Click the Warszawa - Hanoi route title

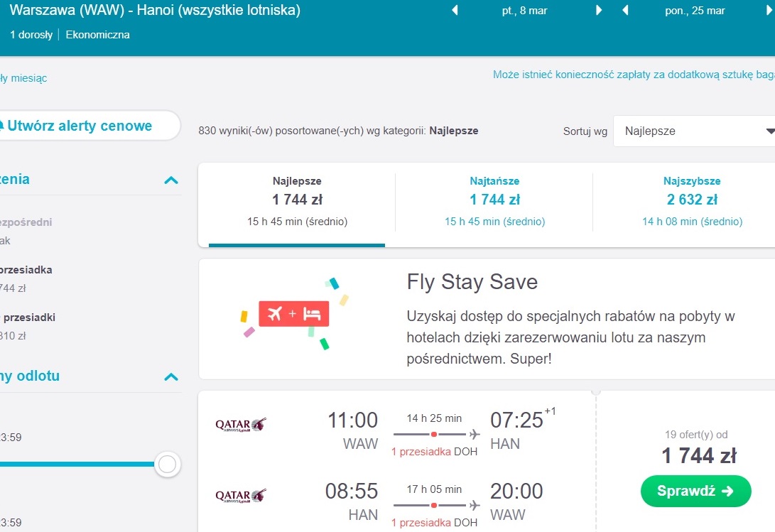point(155,10)
